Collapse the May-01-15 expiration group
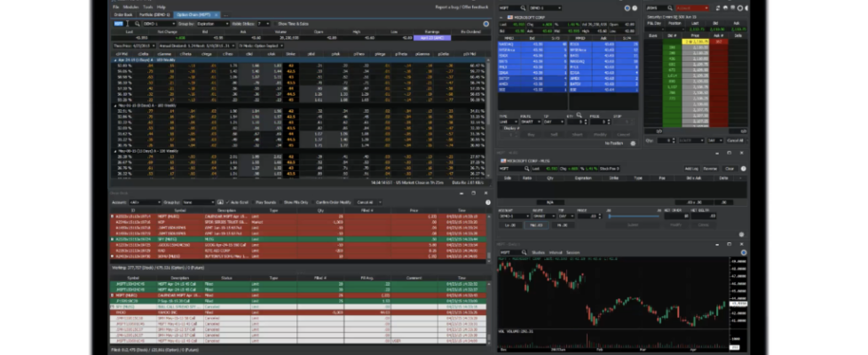 click(115, 105)
